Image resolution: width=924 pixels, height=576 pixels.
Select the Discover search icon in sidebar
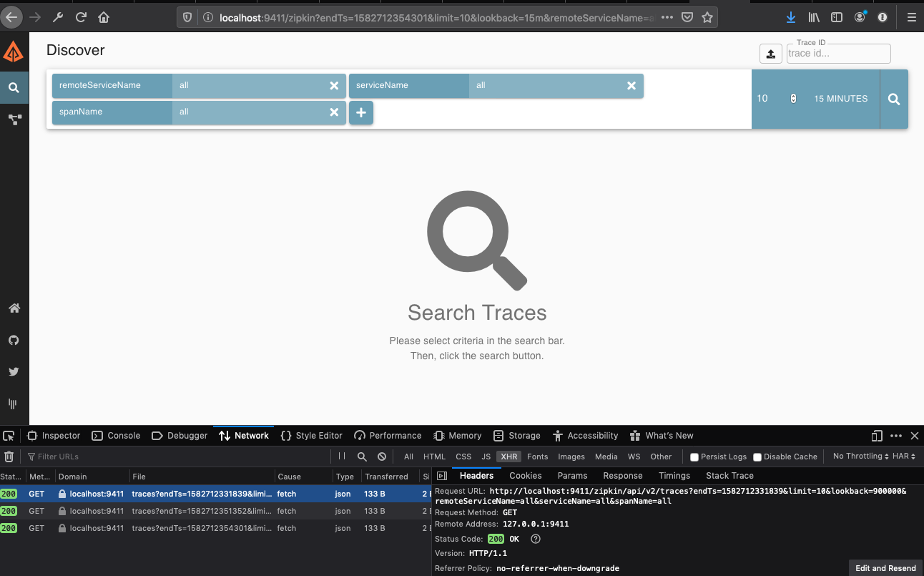point(14,88)
